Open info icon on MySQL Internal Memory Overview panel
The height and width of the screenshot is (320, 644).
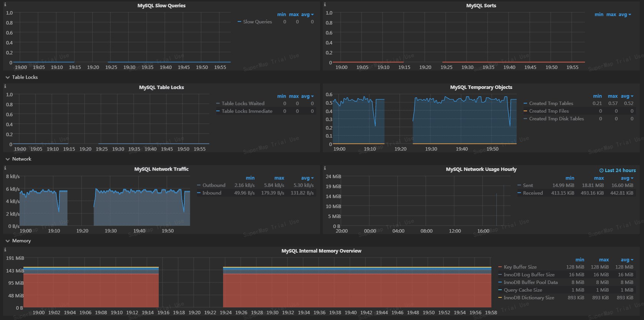(5, 249)
